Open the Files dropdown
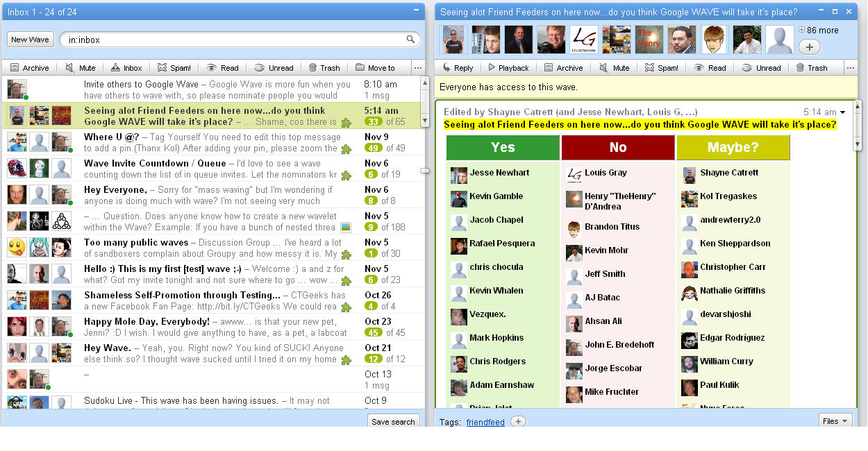Image resolution: width=868 pixels, height=451 pixels. [x=835, y=421]
